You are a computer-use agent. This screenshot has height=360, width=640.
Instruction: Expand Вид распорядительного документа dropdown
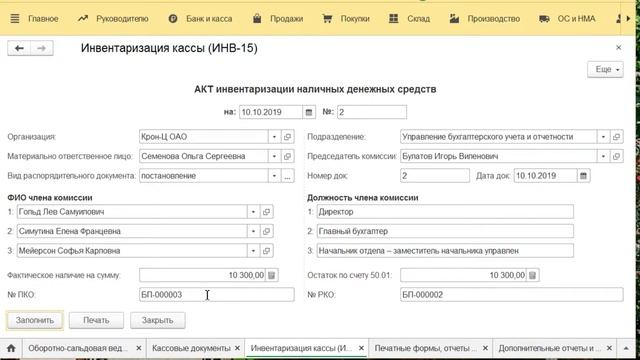tap(274, 176)
